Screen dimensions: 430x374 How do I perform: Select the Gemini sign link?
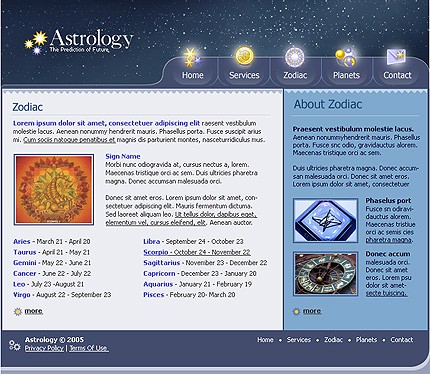click(x=25, y=263)
